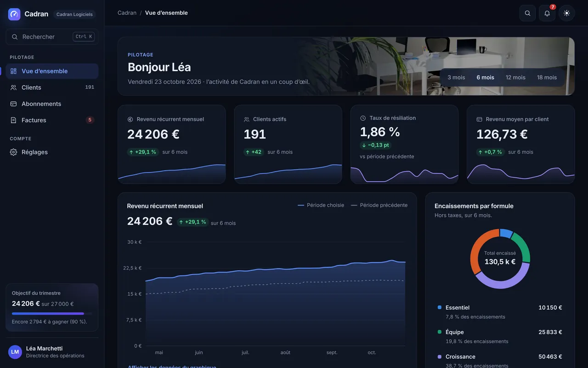Click the Vue d’ensemble dashboard icon
The height and width of the screenshot is (368, 588).
13,71
